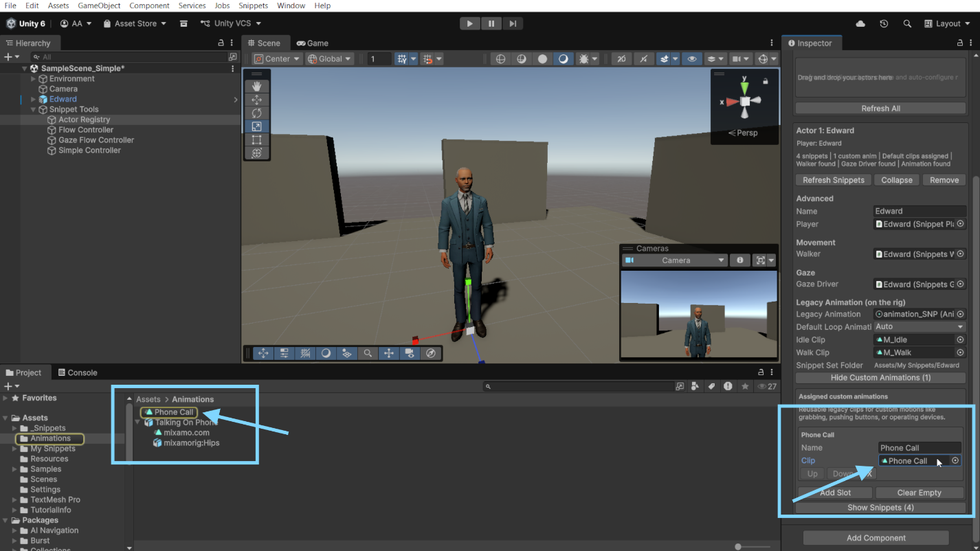Select the Rotate tool

point(256,113)
